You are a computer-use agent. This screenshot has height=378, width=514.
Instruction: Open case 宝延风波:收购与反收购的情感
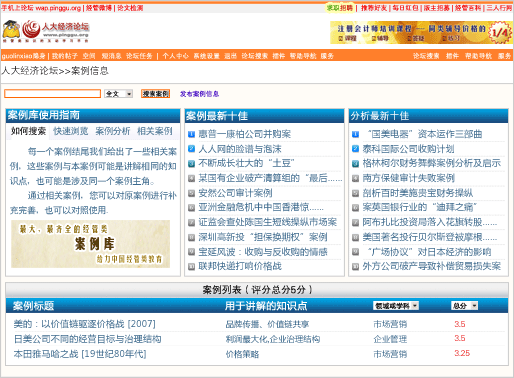click(263, 252)
